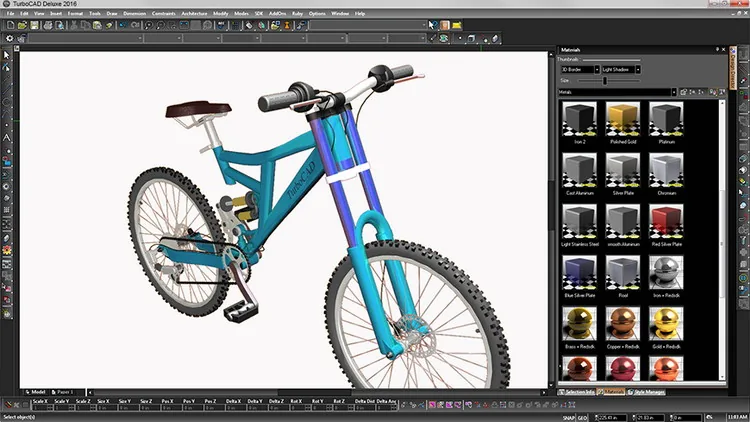The height and width of the screenshot is (422, 750).
Task: Adjust the thumbnail Size slider handle
Action: coord(605,81)
